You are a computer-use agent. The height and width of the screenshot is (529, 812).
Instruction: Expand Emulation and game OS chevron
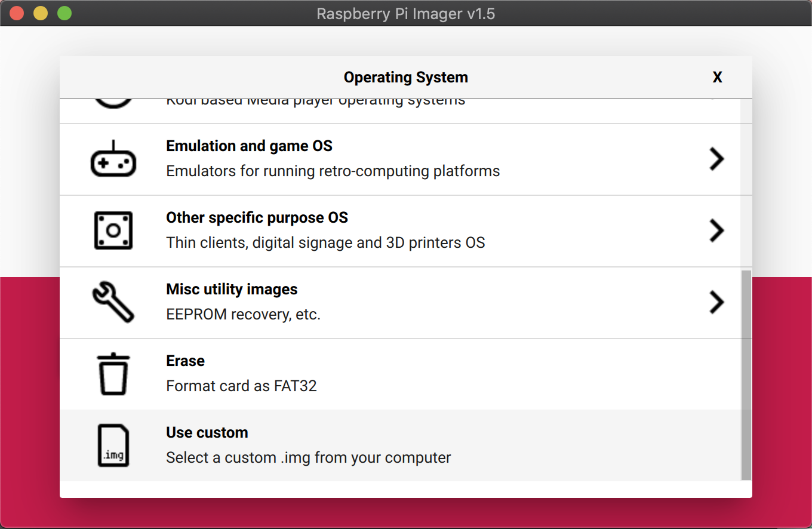tap(716, 159)
